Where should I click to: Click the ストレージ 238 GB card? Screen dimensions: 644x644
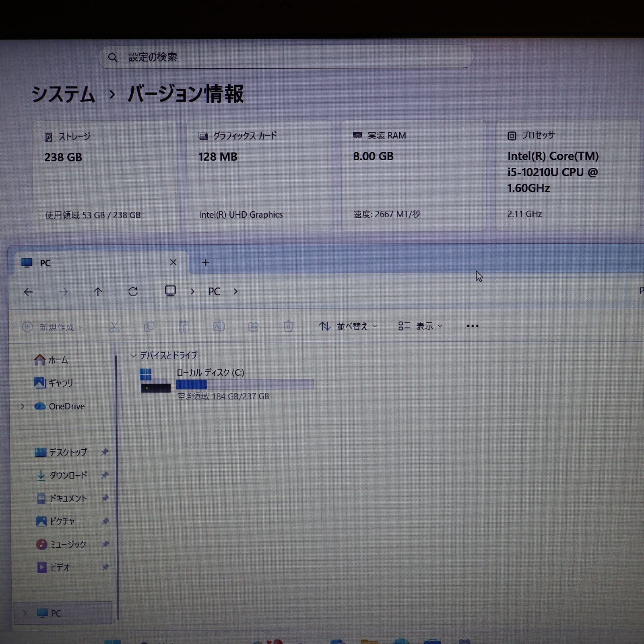click(105, 176)
